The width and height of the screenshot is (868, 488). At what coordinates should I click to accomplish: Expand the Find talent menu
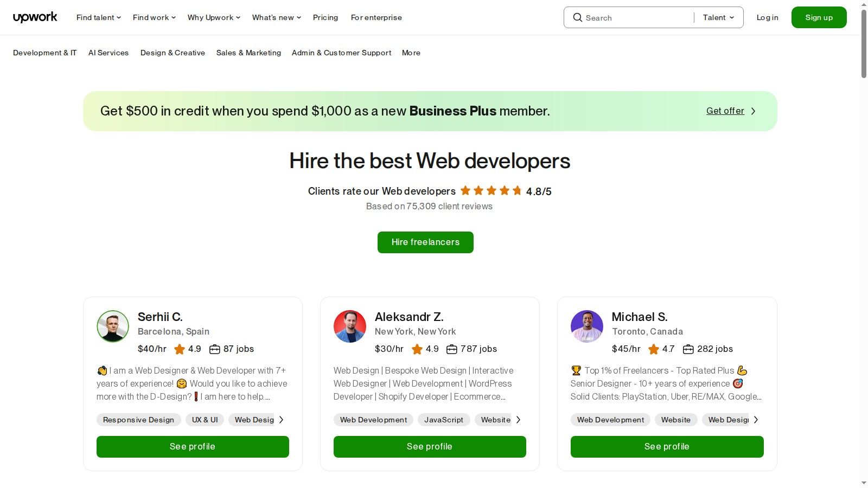pyautogui.click(x=99, y=17)
